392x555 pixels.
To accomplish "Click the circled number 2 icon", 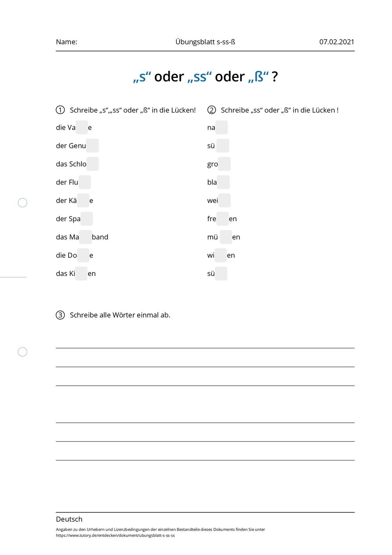I will pyautogui.click(x=212, y=110).
